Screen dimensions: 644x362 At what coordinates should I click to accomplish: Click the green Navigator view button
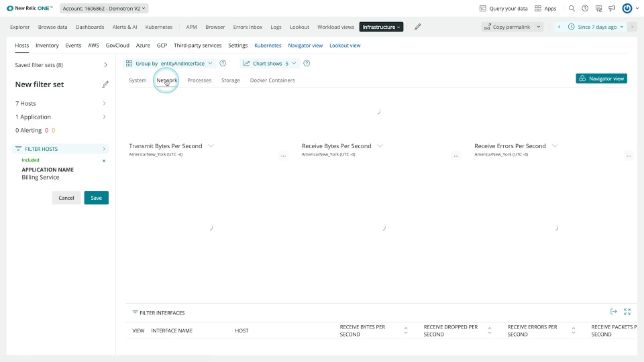601,78
